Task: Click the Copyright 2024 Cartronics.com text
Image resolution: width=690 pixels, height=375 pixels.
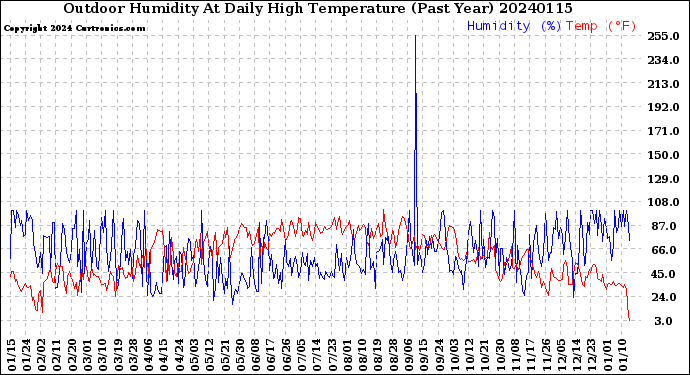Action: click(74, 28)
